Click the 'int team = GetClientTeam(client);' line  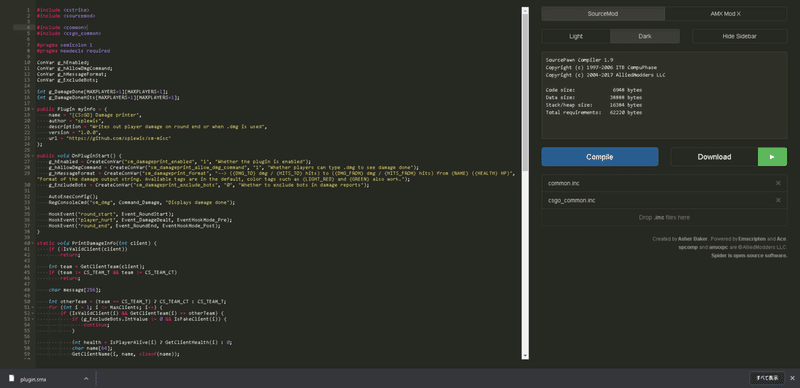(x=97, y=266)
